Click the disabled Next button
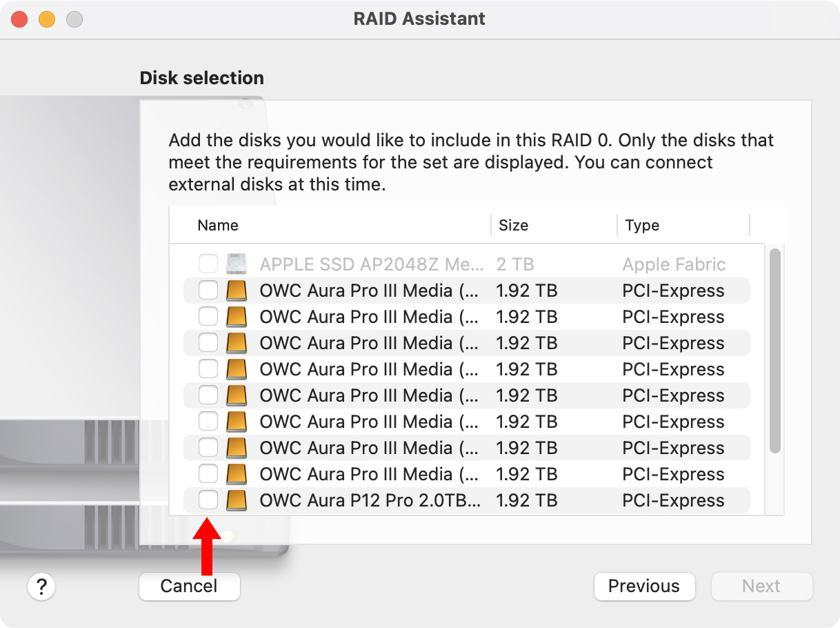 (761, 587)
